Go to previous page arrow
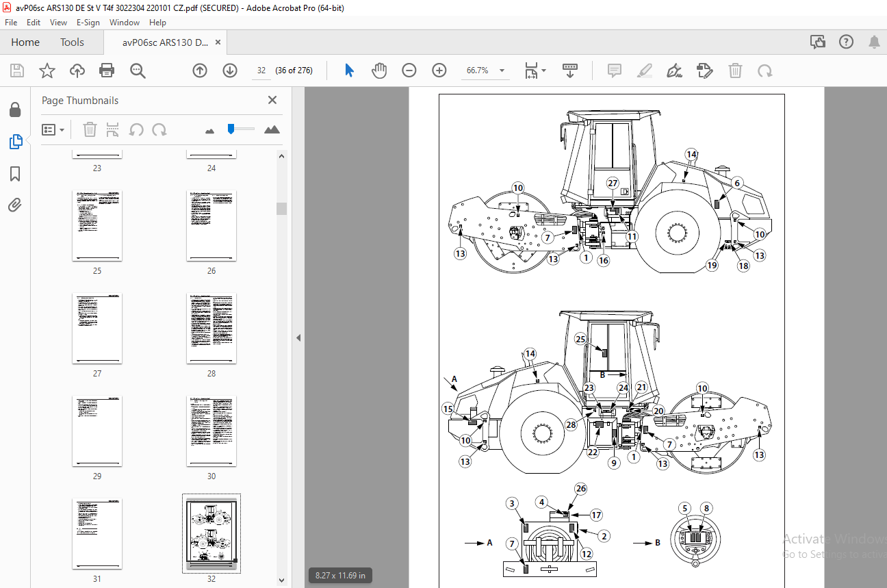 point(200,71)
